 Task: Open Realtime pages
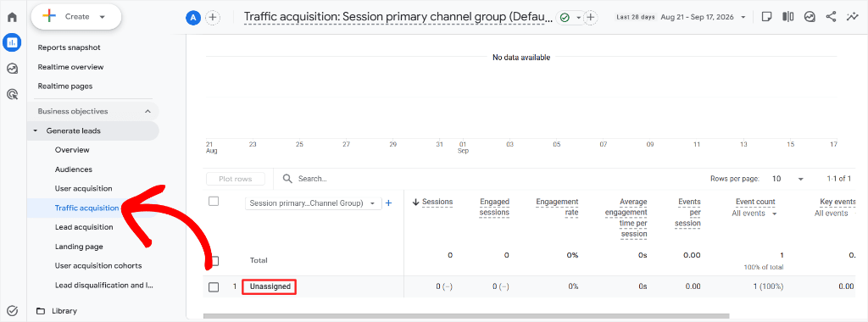pos(65,86)
